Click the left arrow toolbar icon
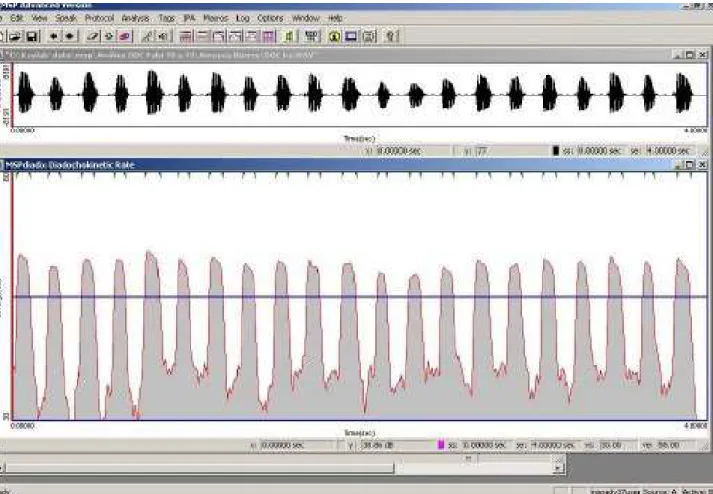 click(x=54, y=36)
